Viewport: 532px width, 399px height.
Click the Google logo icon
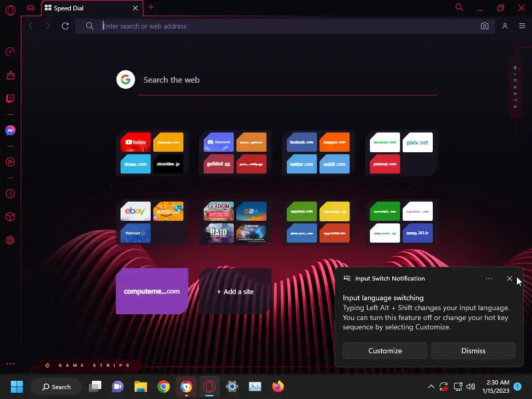126,79
